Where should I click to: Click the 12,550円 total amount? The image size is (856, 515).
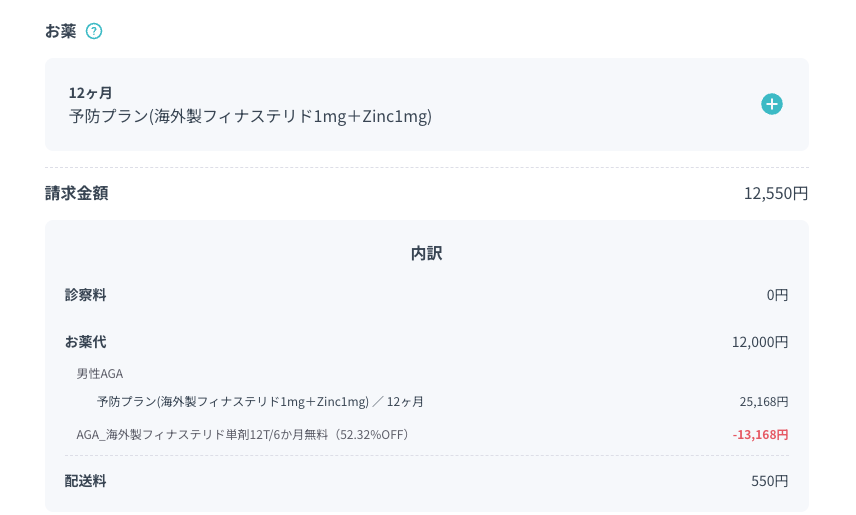(776, 193)
